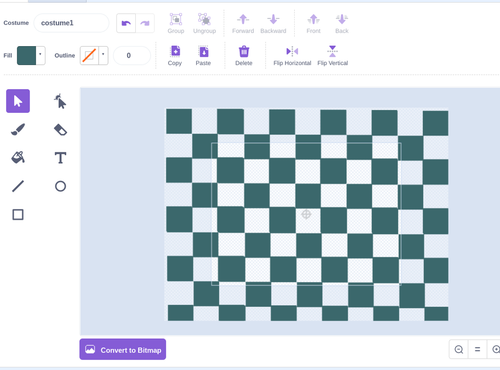Click the dark teal Fill swatch
Image resolution: width=500 pixels, height=370 pixels.
tap(27, 55)
